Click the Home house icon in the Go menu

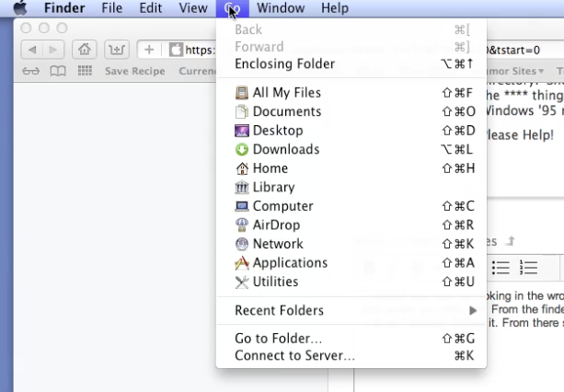(x=242, y=168)
